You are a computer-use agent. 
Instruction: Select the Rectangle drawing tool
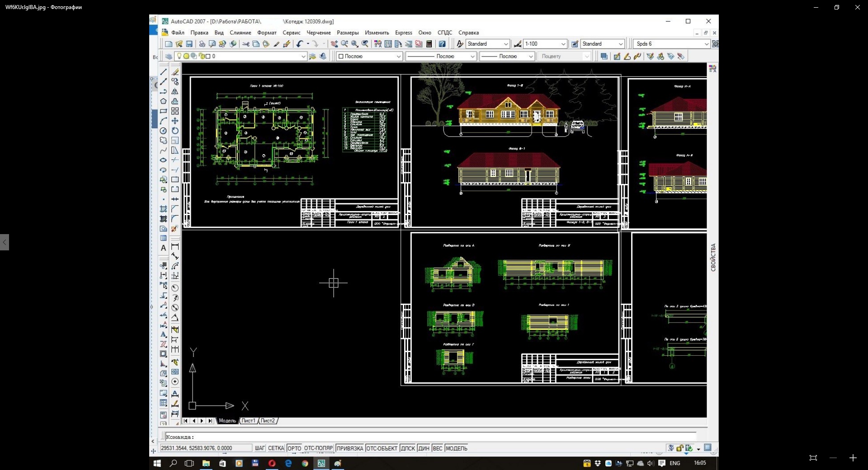tap(164, 111)
